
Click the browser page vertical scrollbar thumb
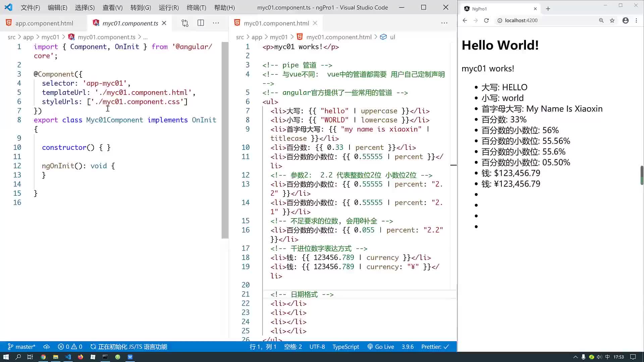642,175
